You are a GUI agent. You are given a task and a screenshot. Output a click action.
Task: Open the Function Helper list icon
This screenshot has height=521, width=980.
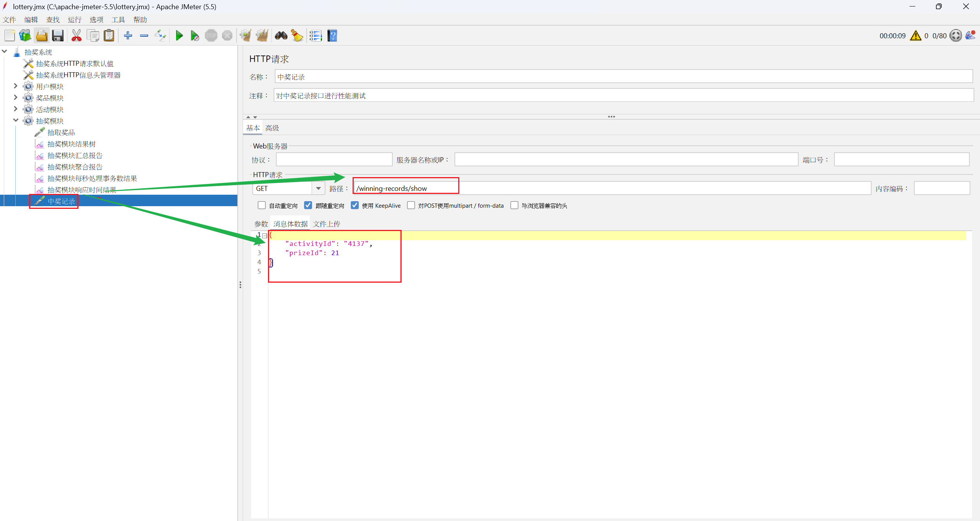pyautogui.click(x=315, y=36)
